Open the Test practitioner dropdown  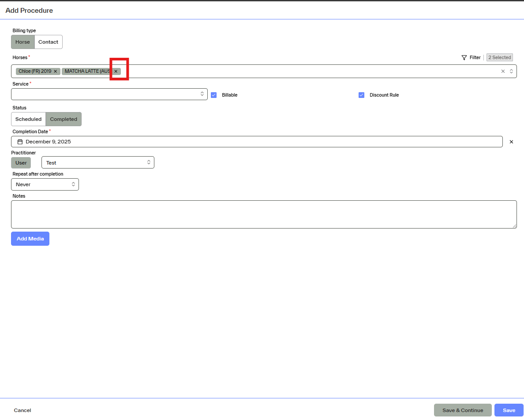pyautogui.click(x=98, y=162)
